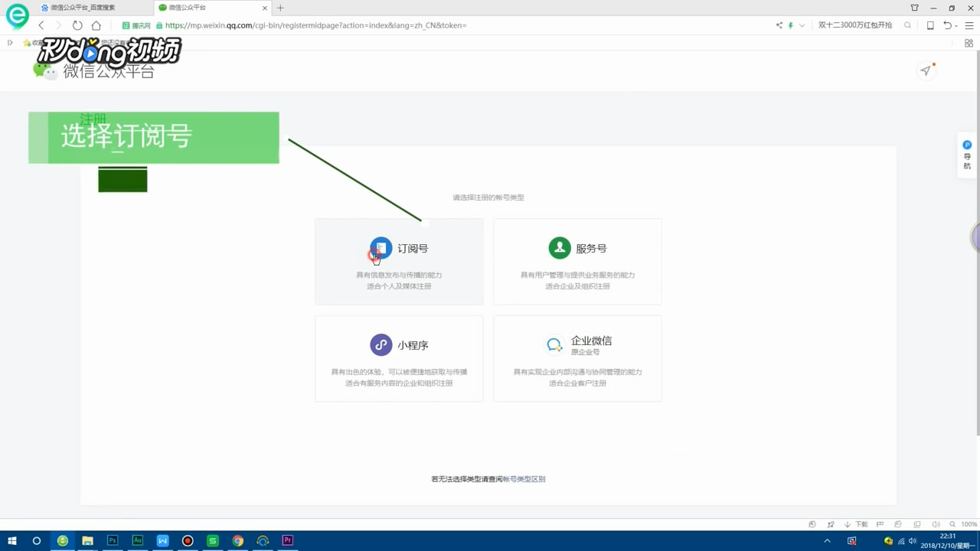Click the paper plane icon at page top right

click(x=926, y=70)
